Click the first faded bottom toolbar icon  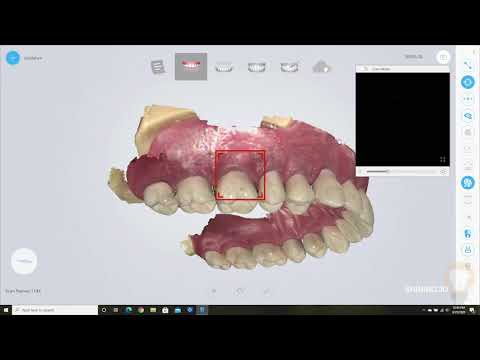(x=214, y=291)
